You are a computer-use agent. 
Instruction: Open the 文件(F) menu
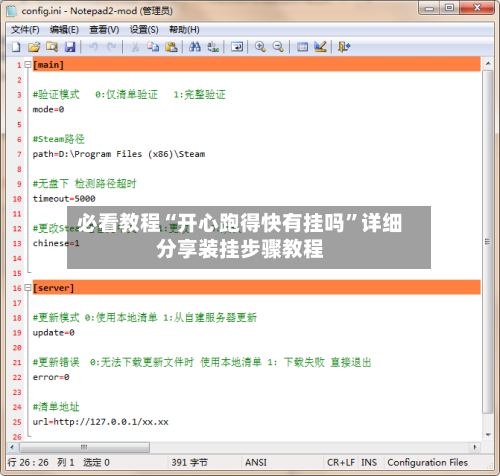coord(25,30)
